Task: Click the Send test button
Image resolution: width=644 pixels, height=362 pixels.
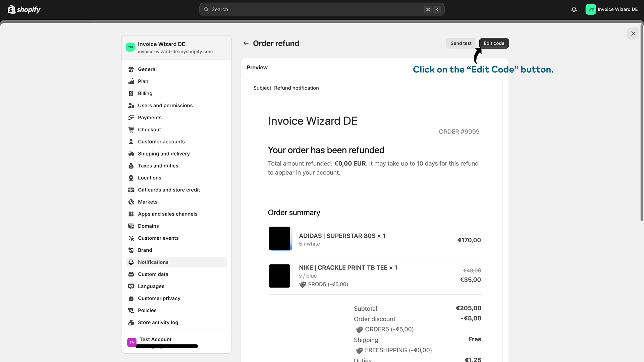Action: pyautogui.click(x=461, y=43)
